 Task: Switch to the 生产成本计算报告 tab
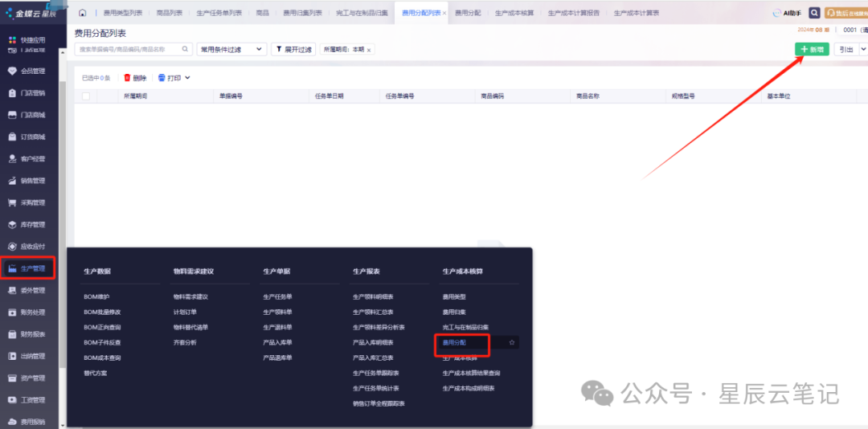point(574,13)
